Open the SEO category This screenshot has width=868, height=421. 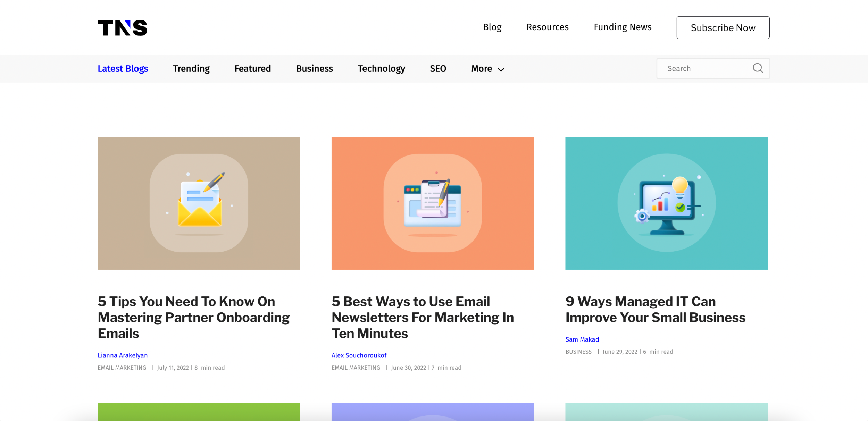pos(438,69)
